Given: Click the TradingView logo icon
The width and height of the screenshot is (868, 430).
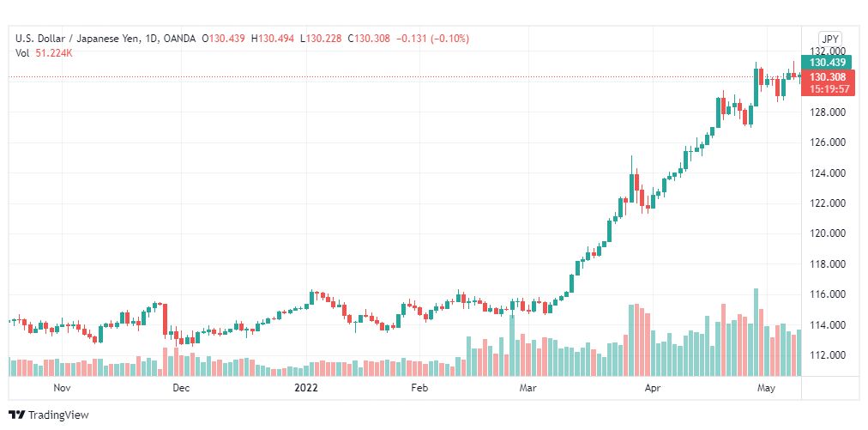Looking at the screenshot, I should [x=17, y=415].
